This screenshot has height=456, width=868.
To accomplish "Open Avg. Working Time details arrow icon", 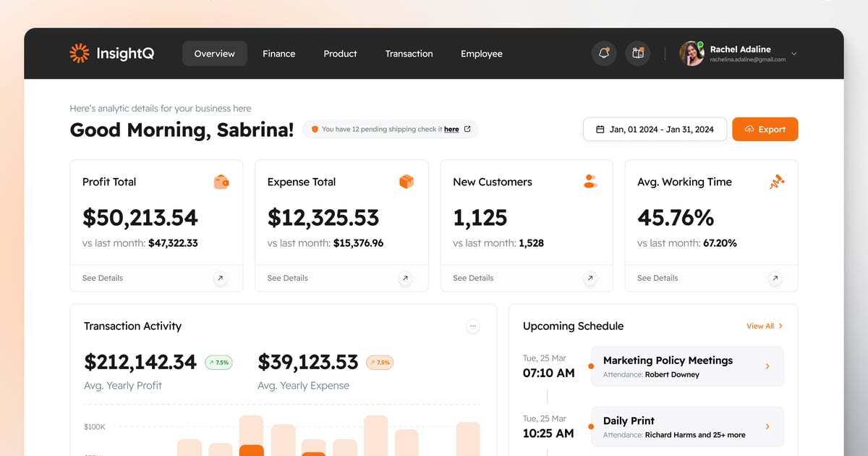I will coord(775,278).
